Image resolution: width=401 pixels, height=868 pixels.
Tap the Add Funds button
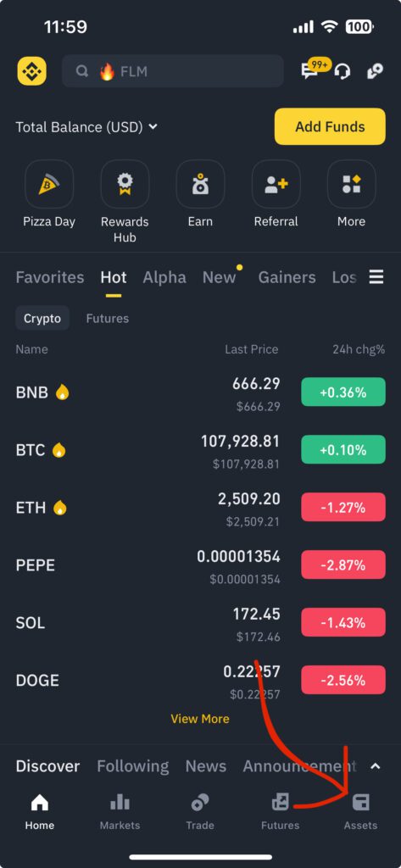pos(330,127)
